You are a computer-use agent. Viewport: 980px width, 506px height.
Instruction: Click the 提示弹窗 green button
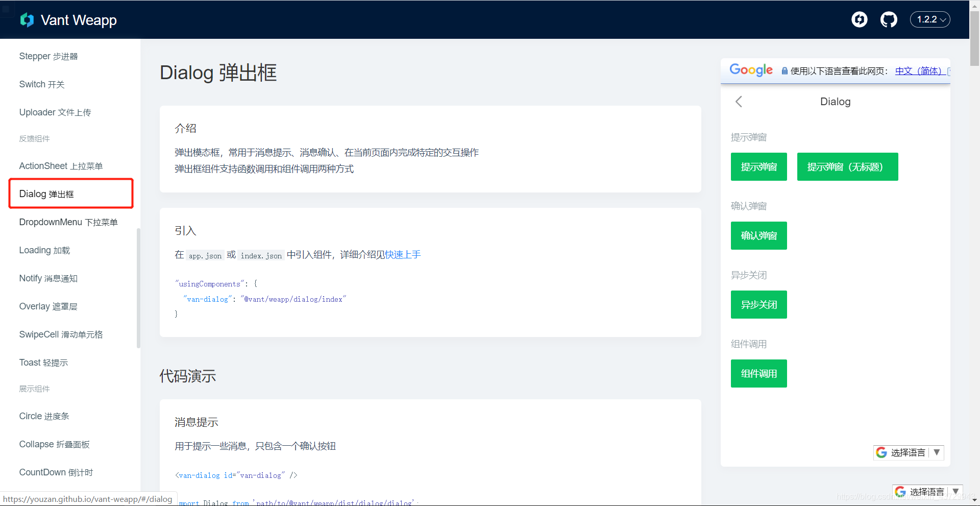point(759,166)
